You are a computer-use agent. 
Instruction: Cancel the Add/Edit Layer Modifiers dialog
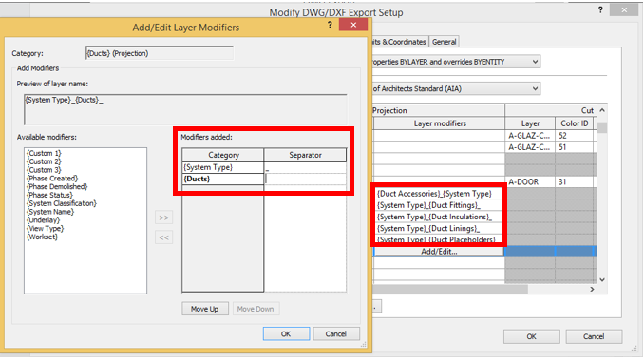coord(336,333)
